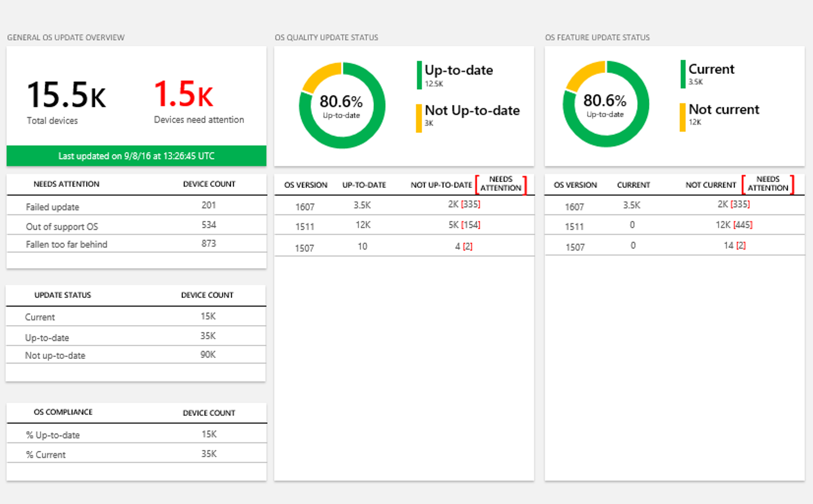Click the 15K count in Update Status table
The width and height of the screenshot is (813, 504).
208,316
